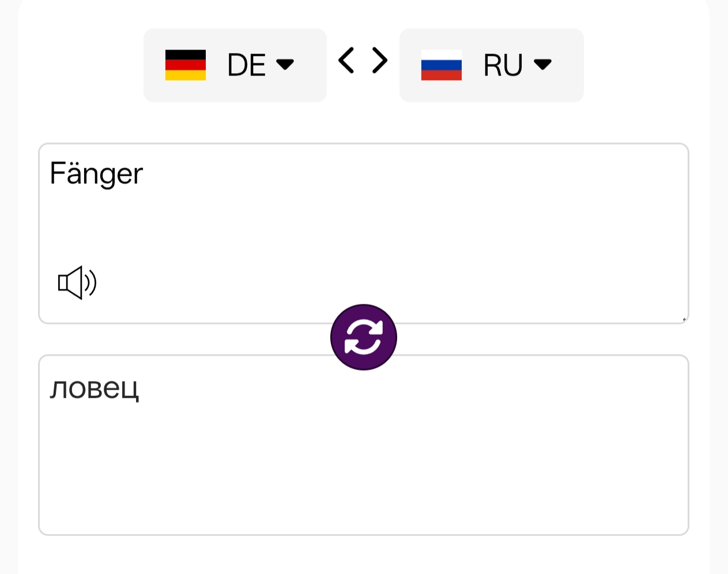Play pronunciation with the speaker icon
Viewport: 728px width, 574px height.
click(x=77, y=282)
